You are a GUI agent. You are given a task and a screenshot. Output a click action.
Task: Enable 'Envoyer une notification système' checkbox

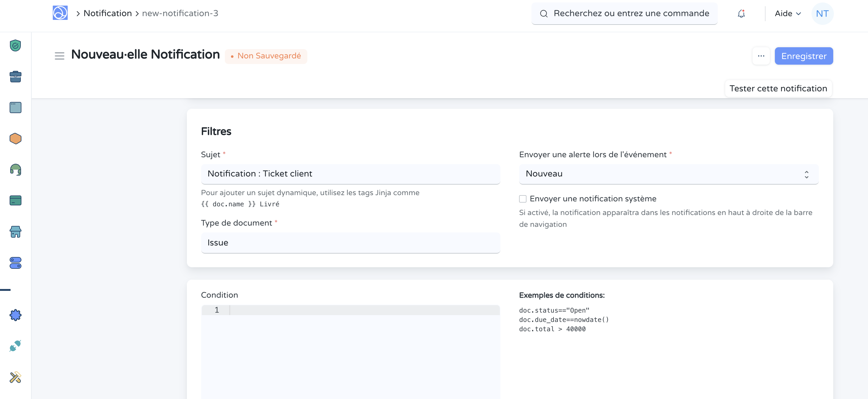(522, 199)
